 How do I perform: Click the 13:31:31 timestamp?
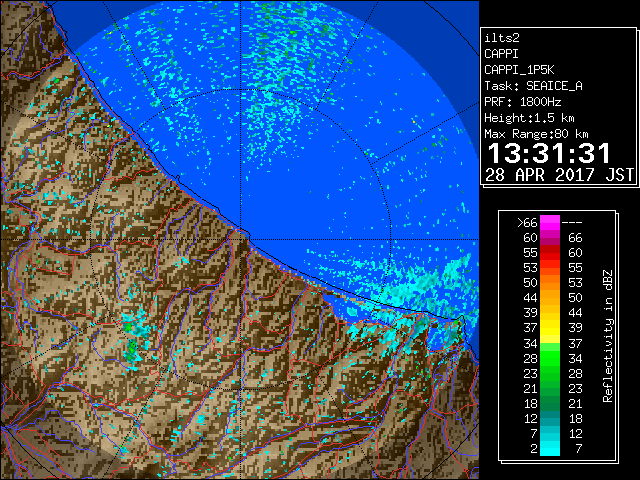point(549,153)
